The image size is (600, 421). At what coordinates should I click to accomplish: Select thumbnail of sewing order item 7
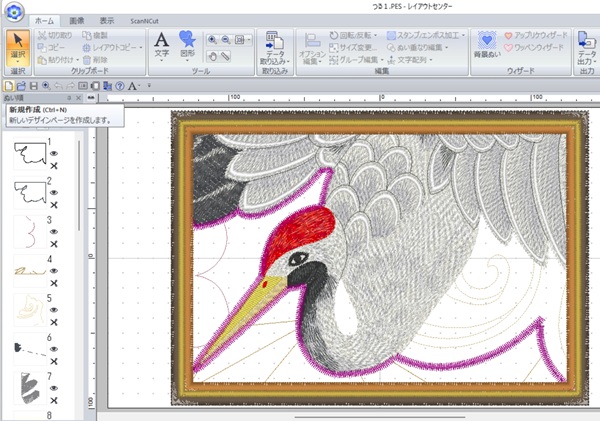coord(30,388)
